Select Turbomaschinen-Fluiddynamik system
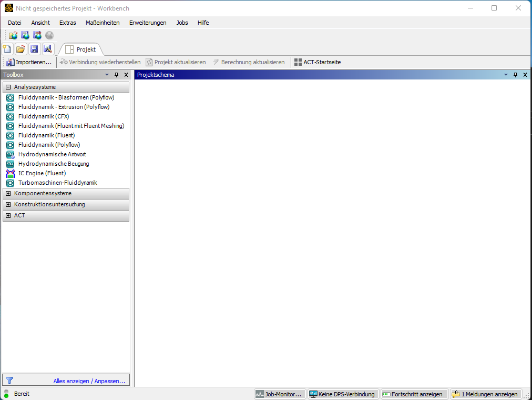 [x=58, y=183]
